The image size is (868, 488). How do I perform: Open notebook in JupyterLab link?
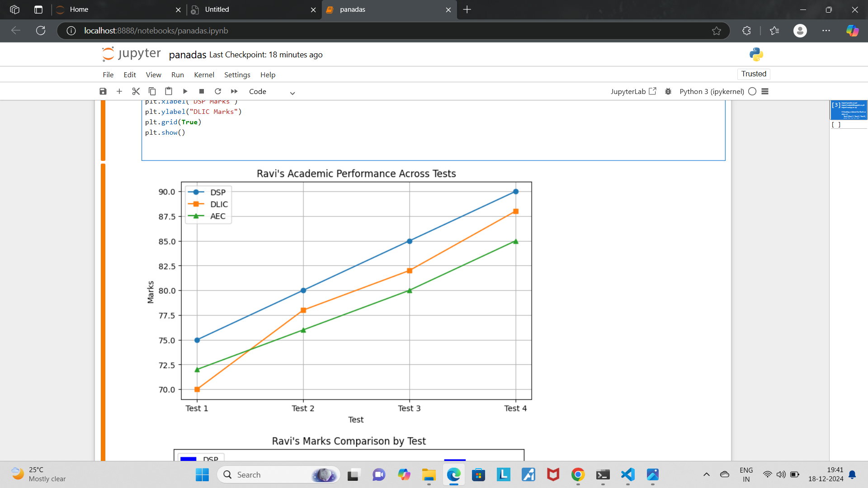pyautogui.click(x=633, y=91)
